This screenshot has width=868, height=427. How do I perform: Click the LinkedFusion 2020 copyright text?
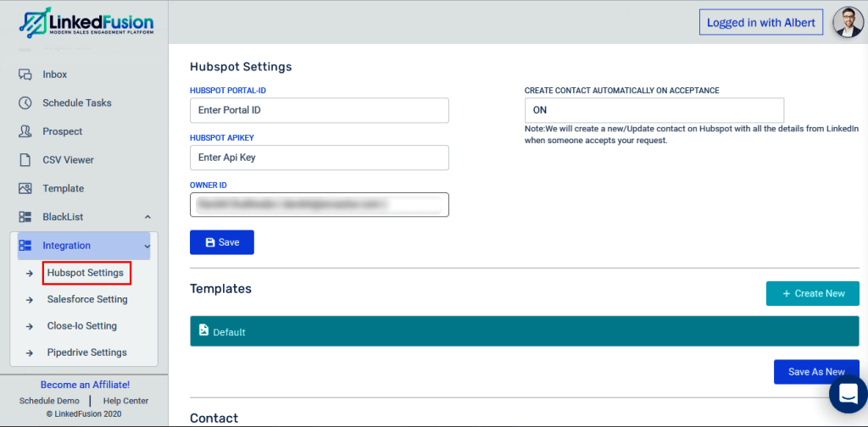coord(84,413)
